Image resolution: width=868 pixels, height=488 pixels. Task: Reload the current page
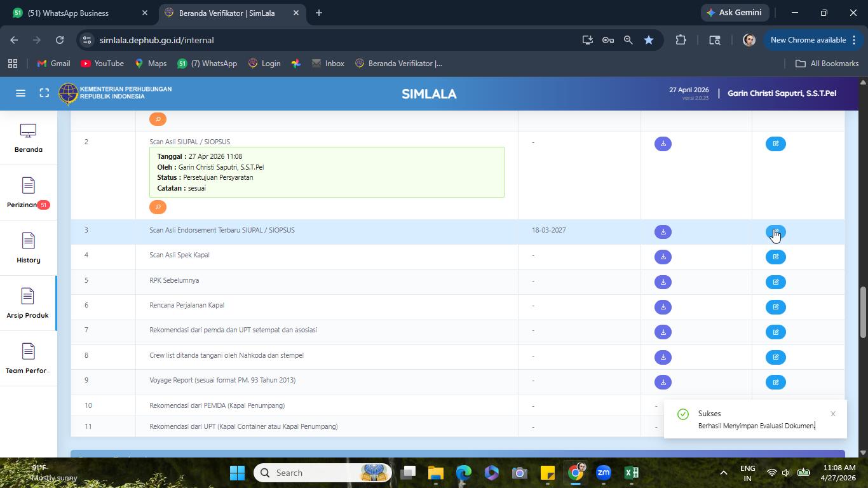(60, 40)
